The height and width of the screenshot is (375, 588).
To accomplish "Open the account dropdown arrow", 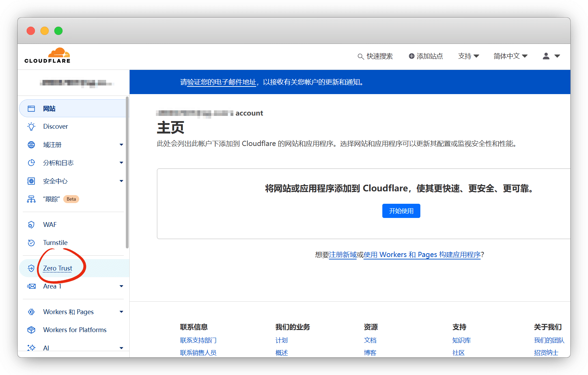I will click(557, 56).
